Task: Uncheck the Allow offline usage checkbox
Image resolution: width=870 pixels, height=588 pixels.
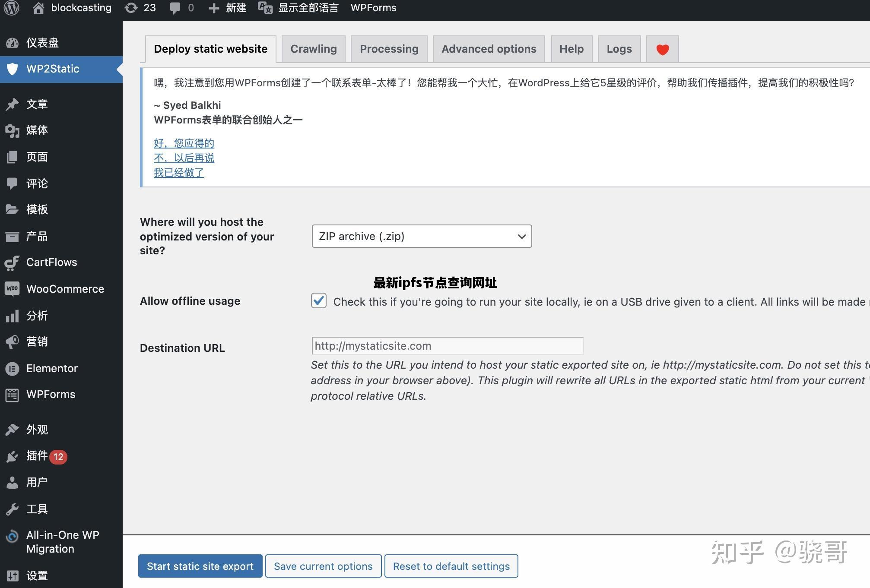Action: point(319,300)
